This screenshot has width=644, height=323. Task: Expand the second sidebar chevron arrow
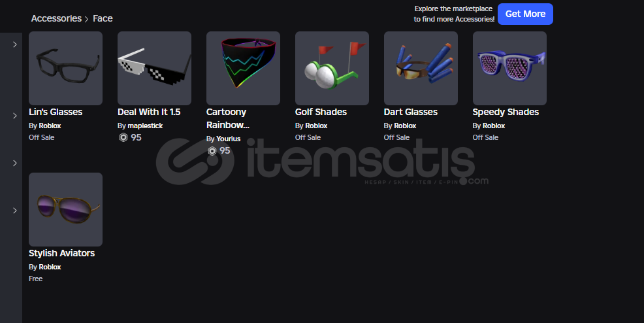[x=15, y=116]
